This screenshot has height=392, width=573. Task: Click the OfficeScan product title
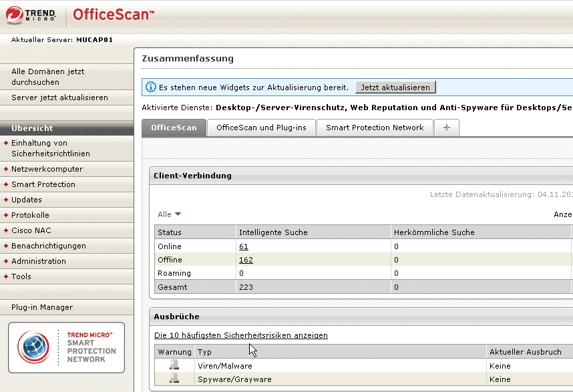point(114,15)
